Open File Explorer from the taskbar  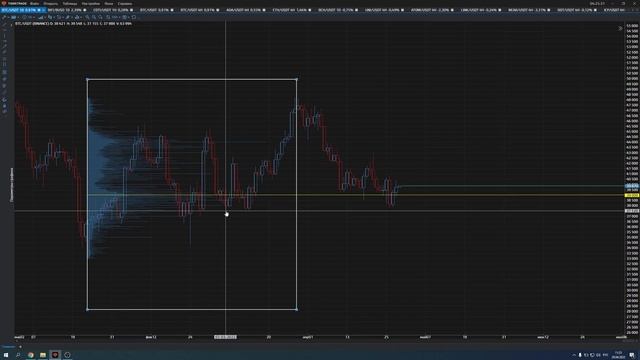click(x=43, y=355)
